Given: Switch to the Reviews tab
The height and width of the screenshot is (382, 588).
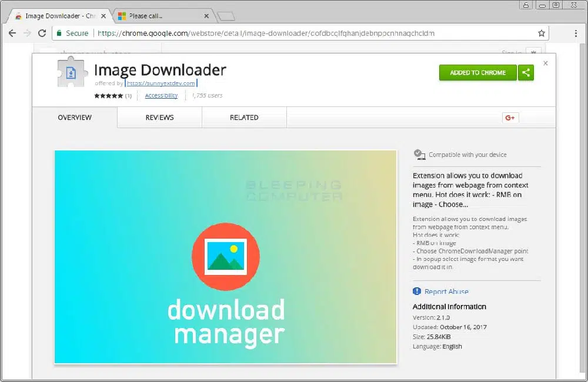Looking at the screenshot, I should [159, 118].
